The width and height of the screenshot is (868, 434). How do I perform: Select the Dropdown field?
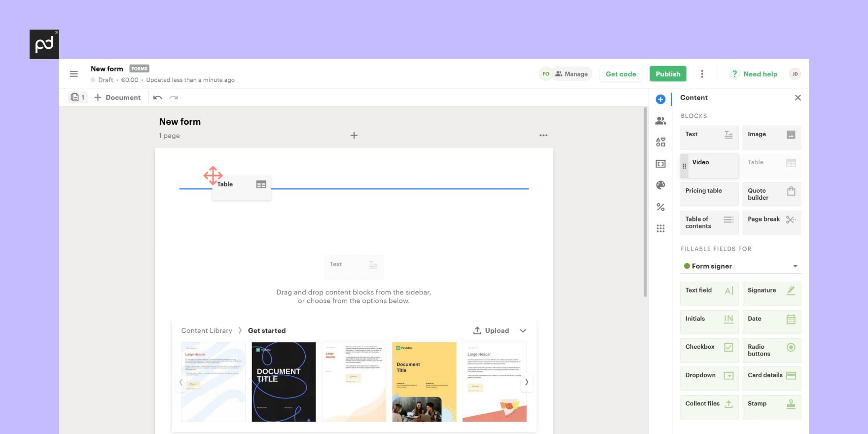click(709, 379)
